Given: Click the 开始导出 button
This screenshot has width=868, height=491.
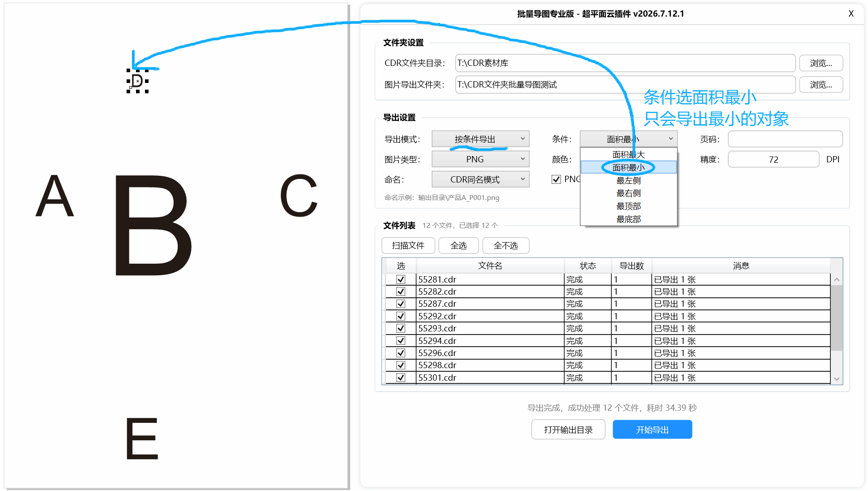Looking at the screenshot, I should click(x=652, y=430).
